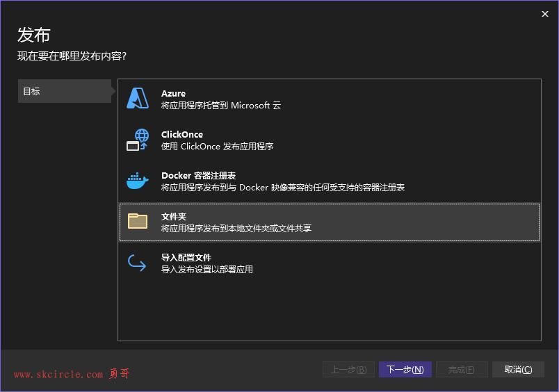559x392 pixels.
Task: Select the Azure title text
Action: point(173,93)
